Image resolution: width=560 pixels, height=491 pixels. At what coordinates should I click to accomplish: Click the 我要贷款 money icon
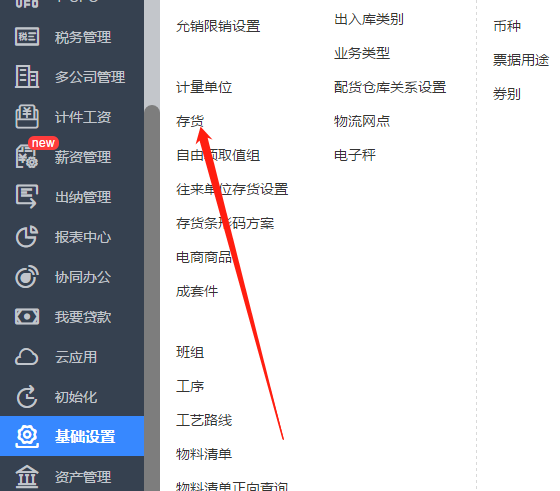pyautogui.click(x=27, y=317)
